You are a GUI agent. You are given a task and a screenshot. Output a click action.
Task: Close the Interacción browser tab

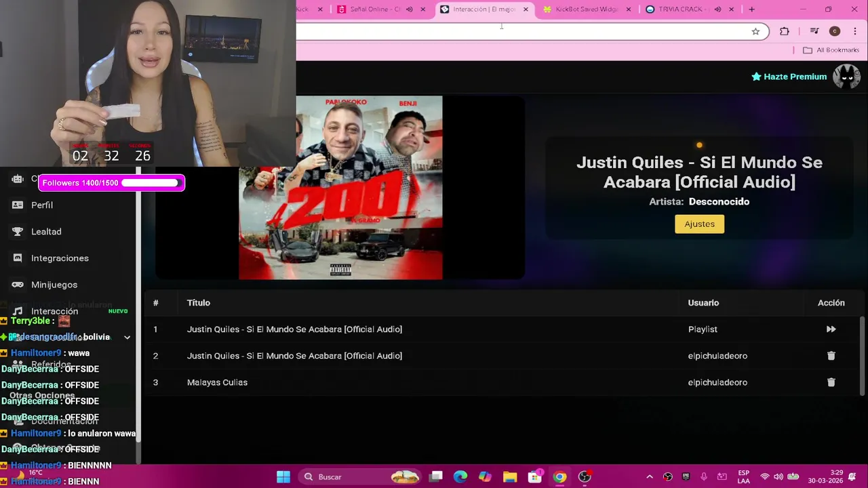click(526, 9)
